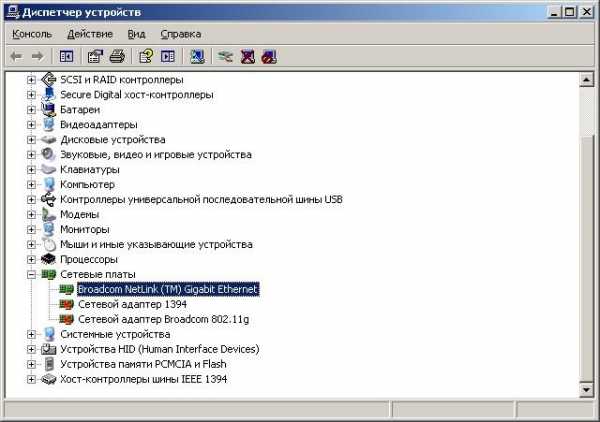Image resolution: width=600 pixels, height=422 pixels.
Task: Click the scrollbar down arrow
Action: (587, 390)
